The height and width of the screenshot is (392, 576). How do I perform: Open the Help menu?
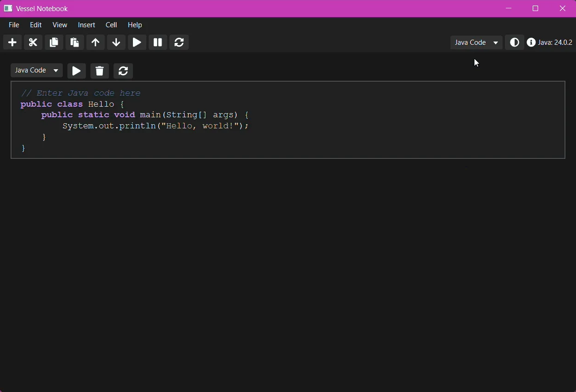point(135,25)
